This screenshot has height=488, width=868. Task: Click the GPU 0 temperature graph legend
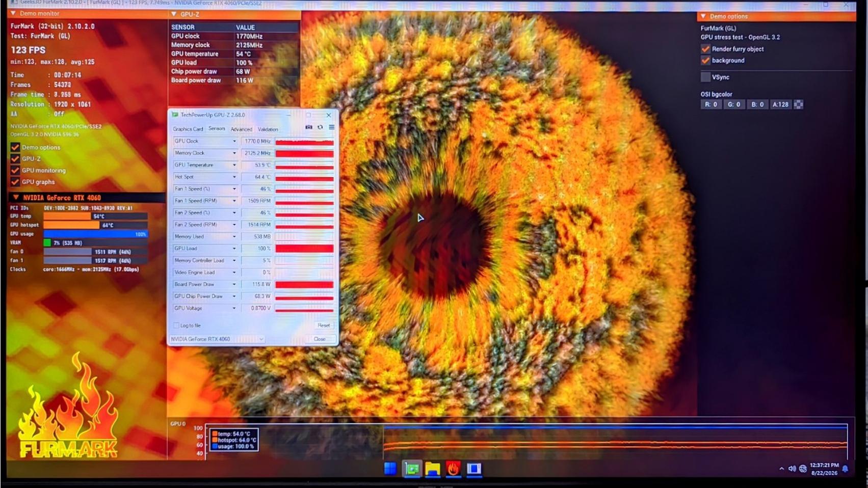pyautogui.click(x=234, y=440)
